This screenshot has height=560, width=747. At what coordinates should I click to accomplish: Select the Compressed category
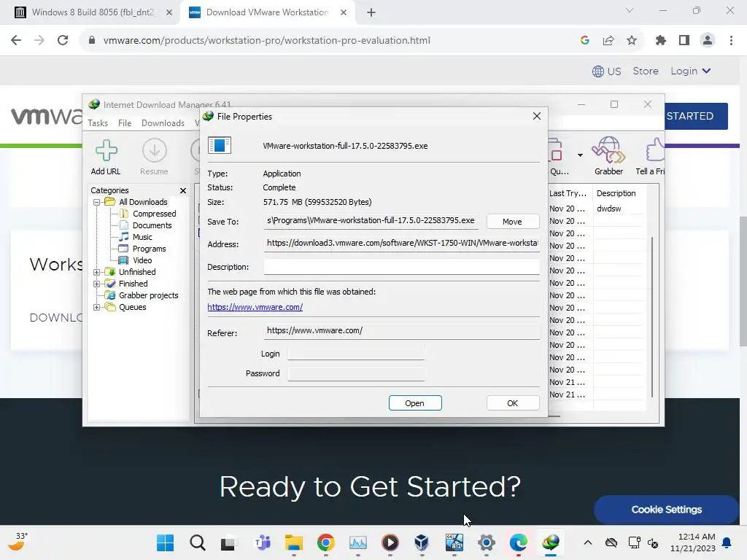click(154, 214)
